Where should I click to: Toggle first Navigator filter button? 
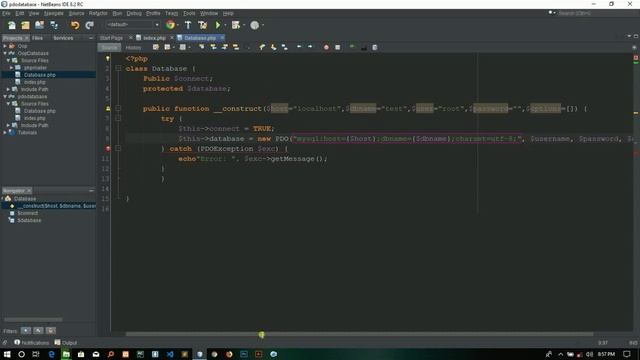(x=26, y=331)
